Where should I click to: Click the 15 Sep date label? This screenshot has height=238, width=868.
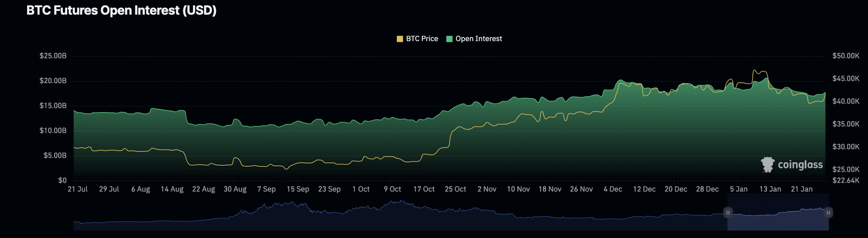298,189
